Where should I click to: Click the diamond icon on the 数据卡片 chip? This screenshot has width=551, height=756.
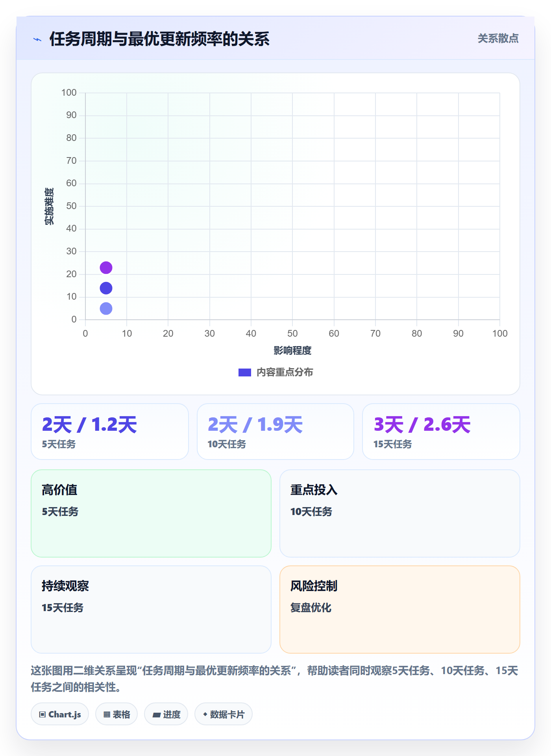click(205, 714)
